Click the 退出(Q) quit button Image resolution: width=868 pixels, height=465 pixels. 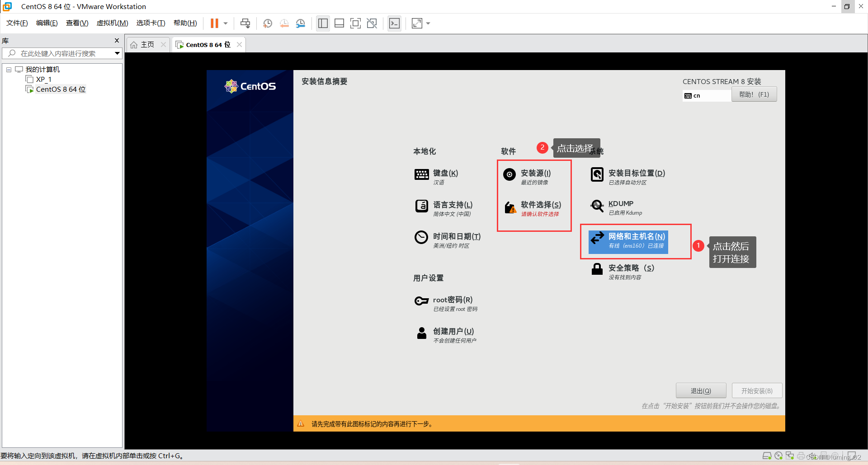click(701, 391)
